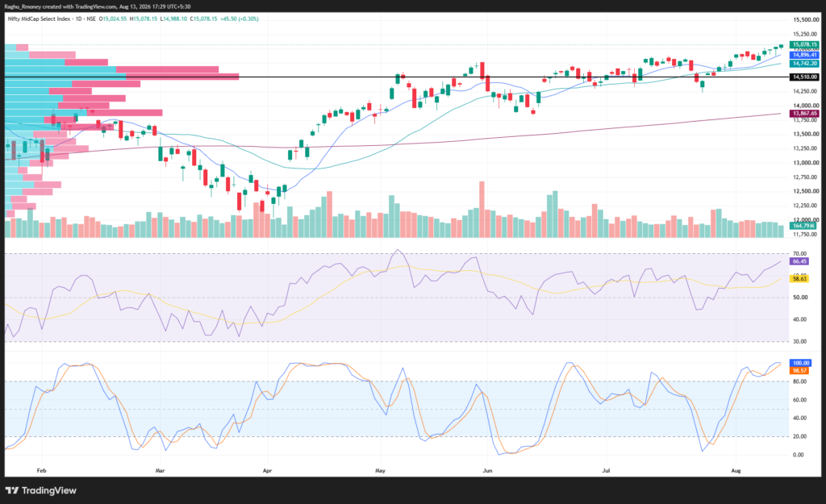Viewport: 826px width, 504px height.
Task: Click the Aug label on the time axis
Action: (736, 470)
